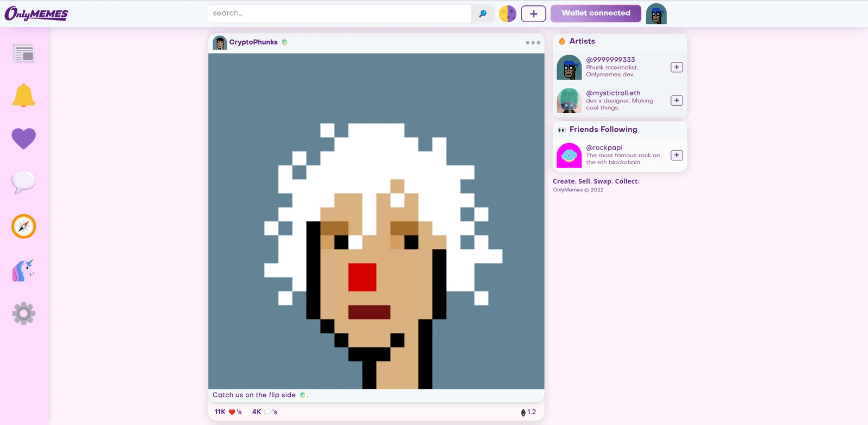Open favorites purple heart icon
The height and width of the screenshot is (425, 868).
[x=24, y=139]
